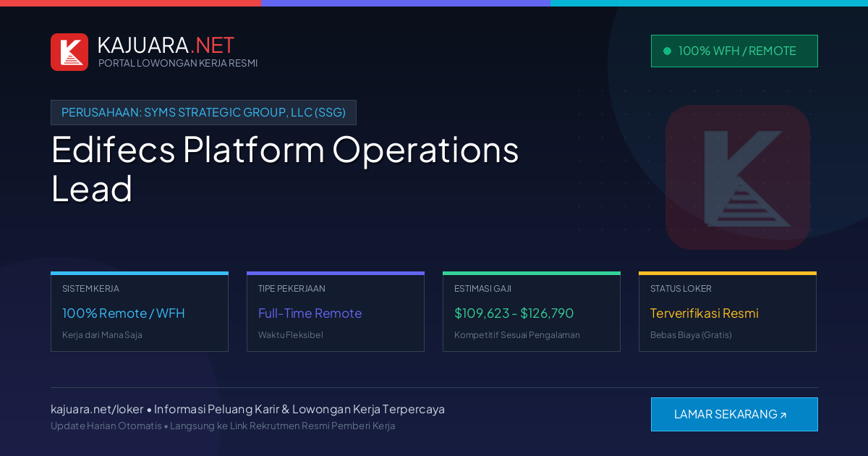868x456 pixels.
Task: Select the Status Loker card
Action: [x=728, y=312]
